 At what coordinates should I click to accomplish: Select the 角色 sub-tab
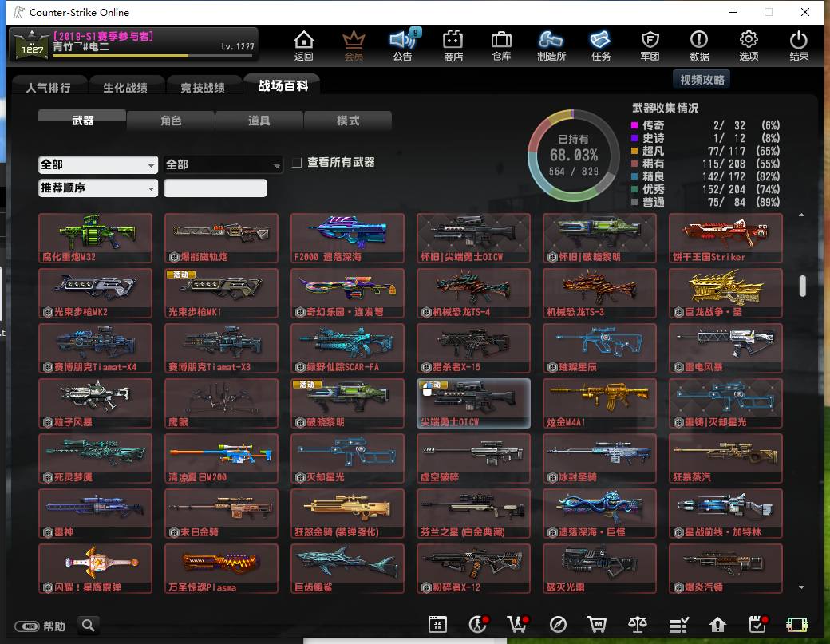coord(171,121)
